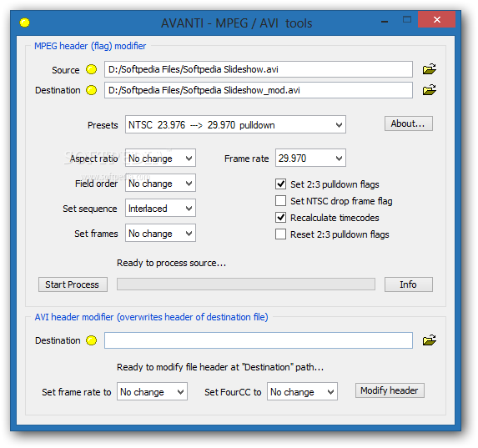Open the Set sequence Interlaced dropdown
This screenshot has width=478, height=448.
[160, 208]
